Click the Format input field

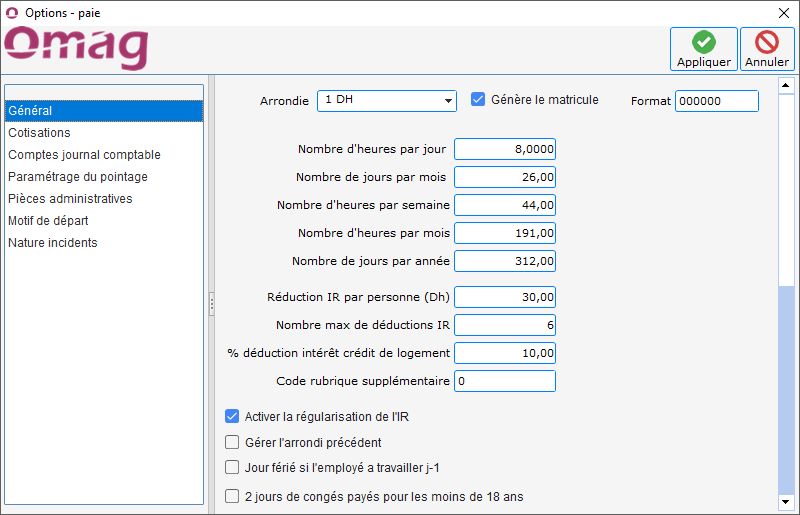(x=716, y=101)
